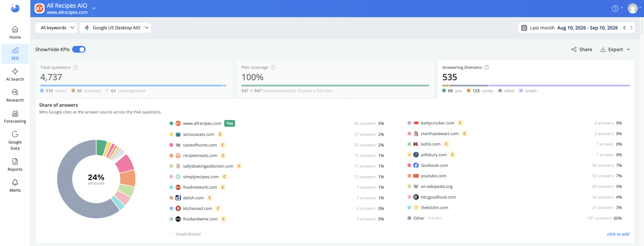Click the PAA coverage help icon
644x246 pixels.
[x=273, y=67]
